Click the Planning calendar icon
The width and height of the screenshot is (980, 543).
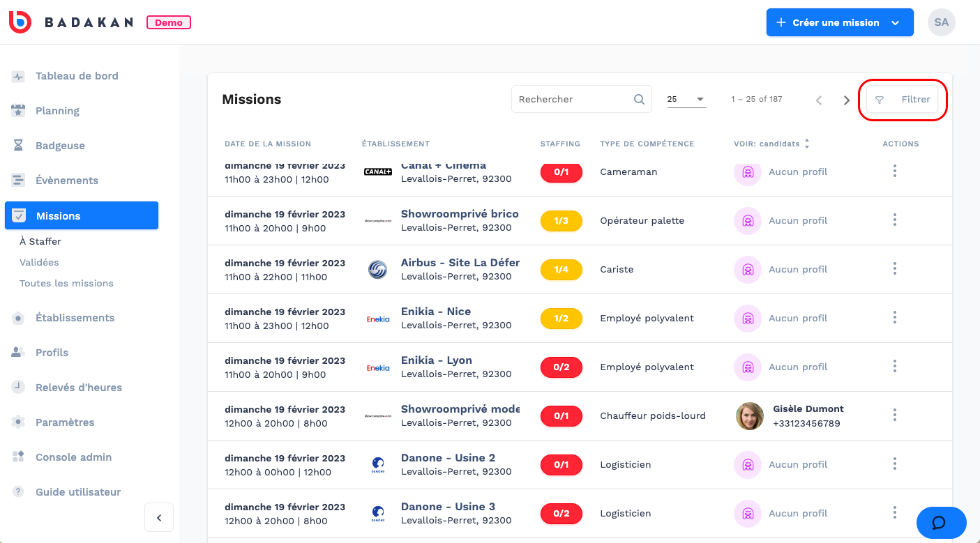(x=19, y=111)
